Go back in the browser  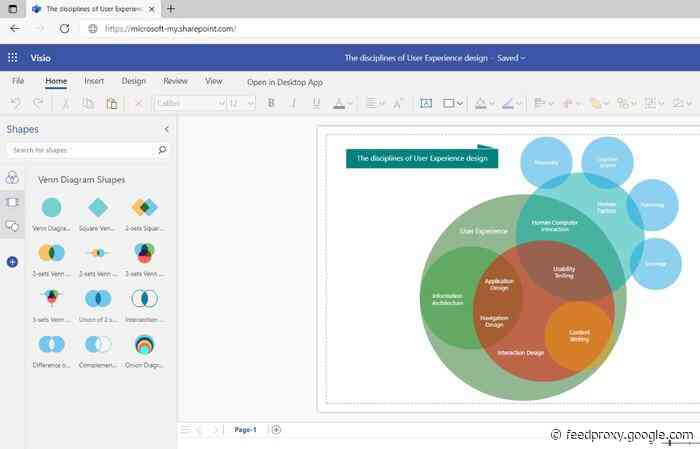(15, 29)
